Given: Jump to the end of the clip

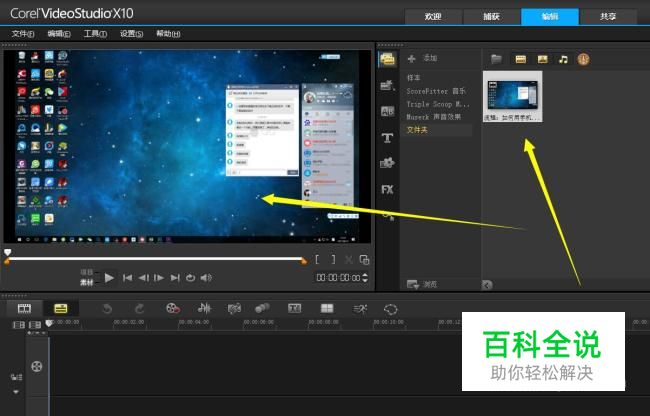Looking at the screenshot, I should 175,278.
